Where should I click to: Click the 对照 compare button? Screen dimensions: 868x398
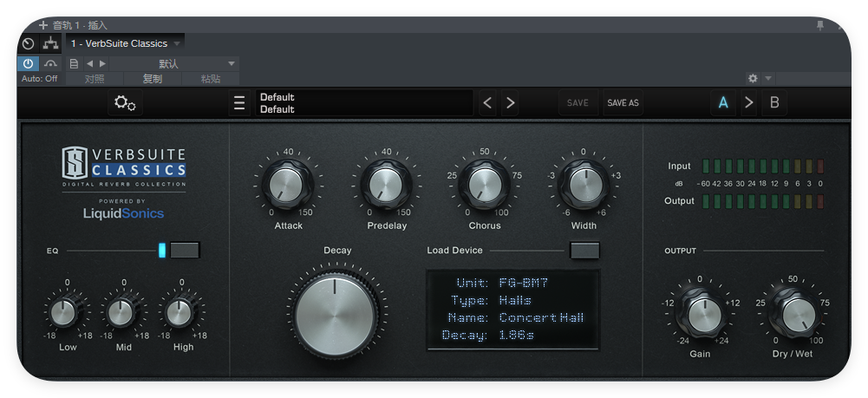tap(95, 79)
